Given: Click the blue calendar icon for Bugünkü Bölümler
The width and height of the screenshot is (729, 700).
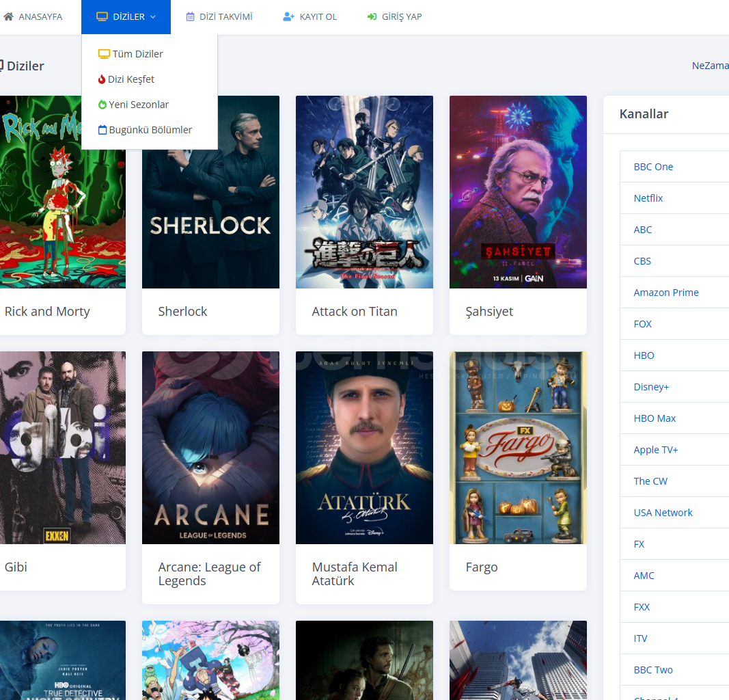Looking at the screenshot, I should click(102, 130).
